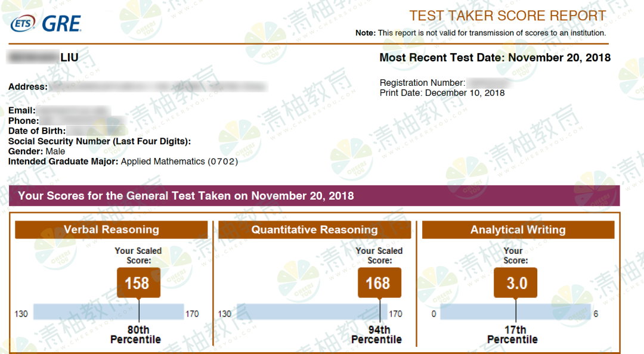The image size is (644, 354).
Task: Click the Email label
Action: click(22, 110)
